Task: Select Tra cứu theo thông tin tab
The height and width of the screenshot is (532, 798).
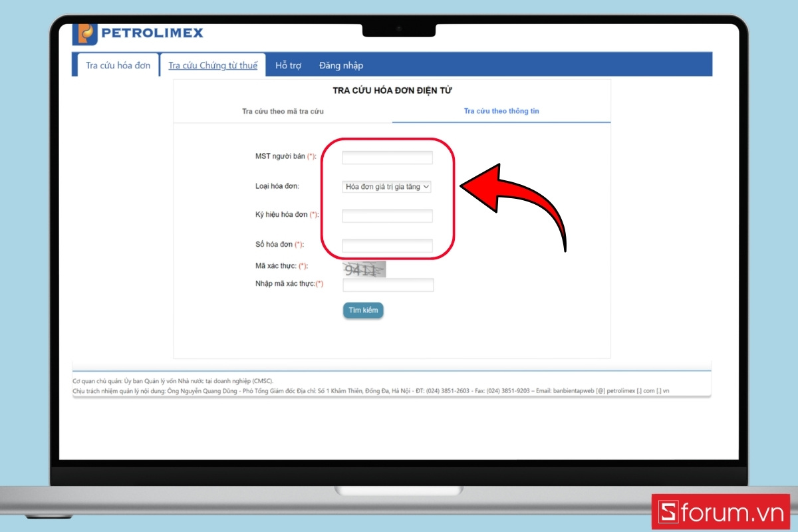Action: (501, 111)
